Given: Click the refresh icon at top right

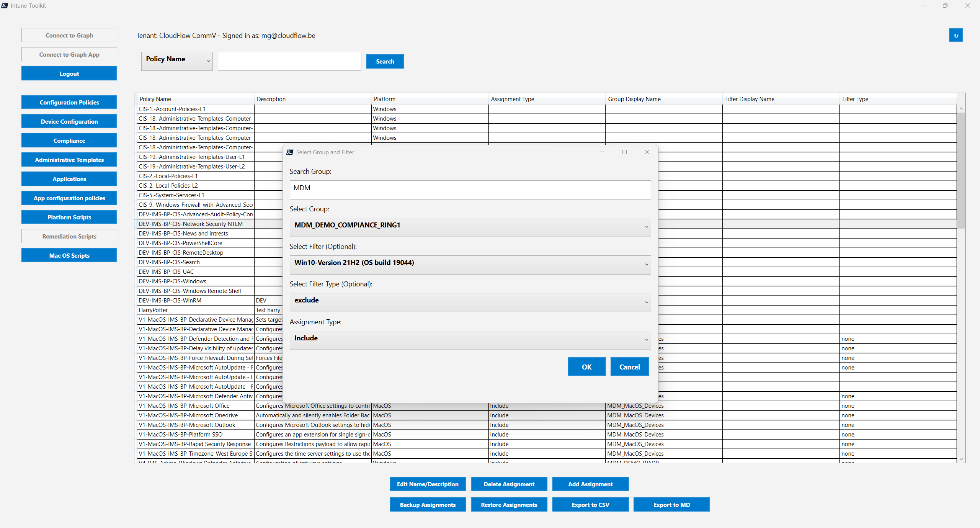Looking at the screenshot, I should 956,35.
